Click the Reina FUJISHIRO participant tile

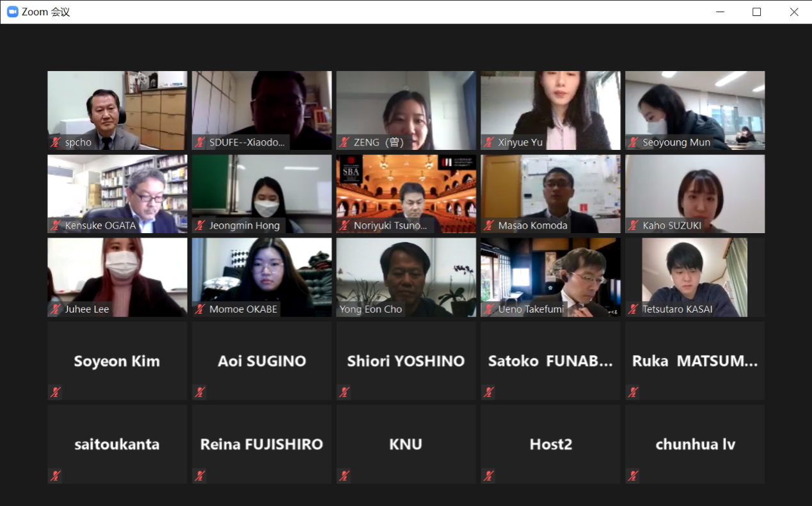click(262, 444)
